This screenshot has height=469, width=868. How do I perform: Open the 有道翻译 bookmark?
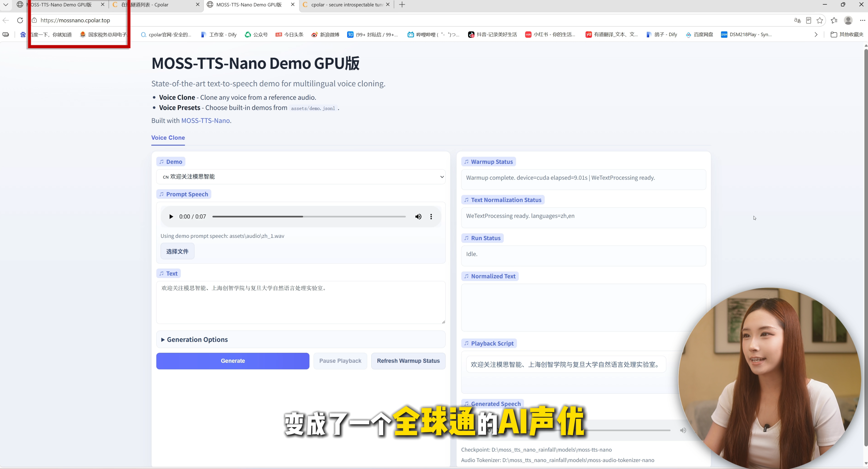tap(611, 34)
